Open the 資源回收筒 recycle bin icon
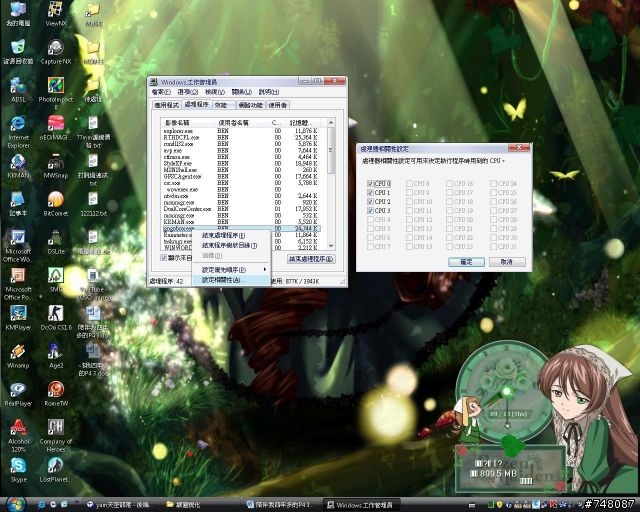 coord(18,51)
